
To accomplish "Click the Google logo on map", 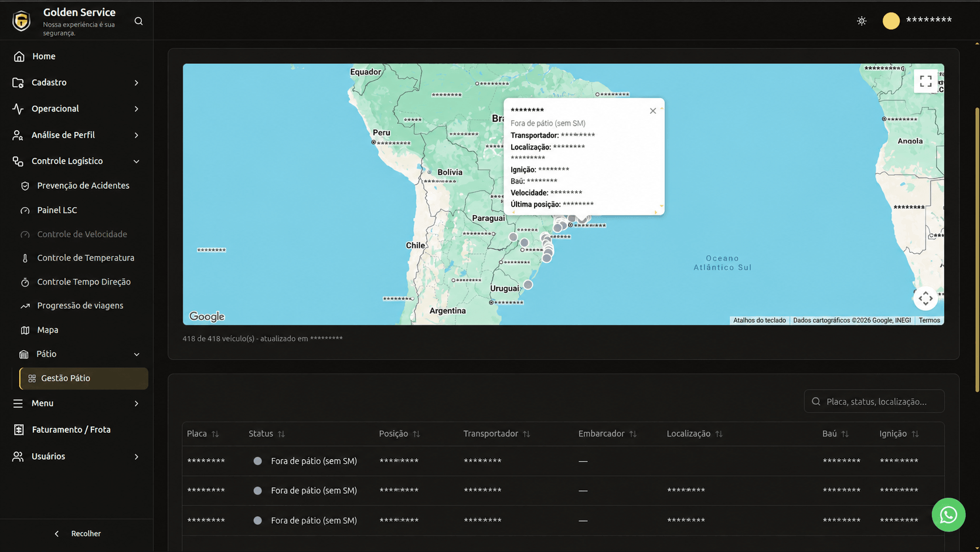I will pyautogui.click(x=207, y=317).
